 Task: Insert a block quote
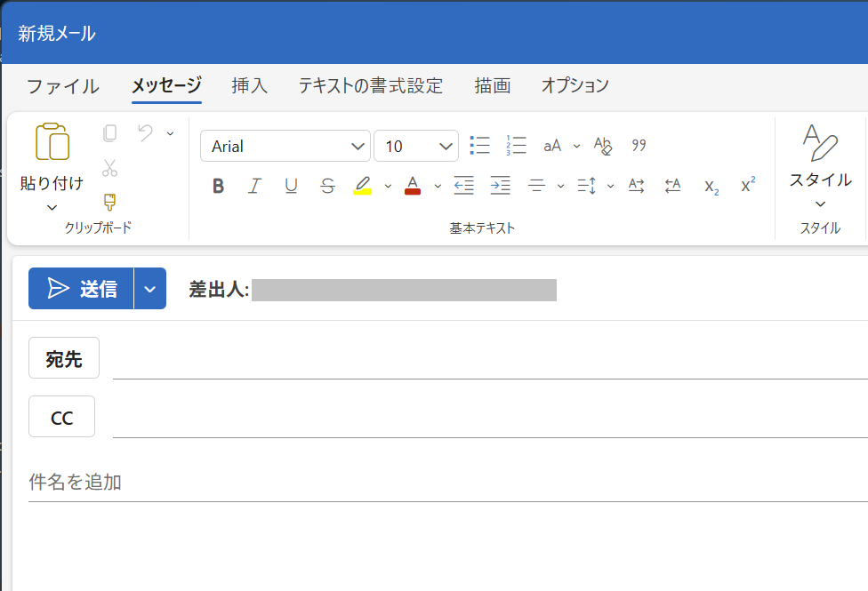tap(639, 145)
